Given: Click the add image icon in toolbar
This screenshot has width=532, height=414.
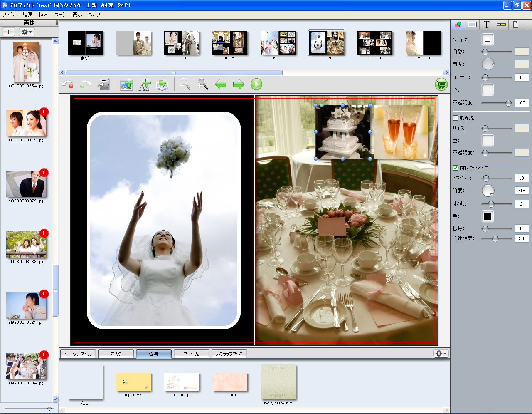Looking at the screenshot, I should [126, 84].
